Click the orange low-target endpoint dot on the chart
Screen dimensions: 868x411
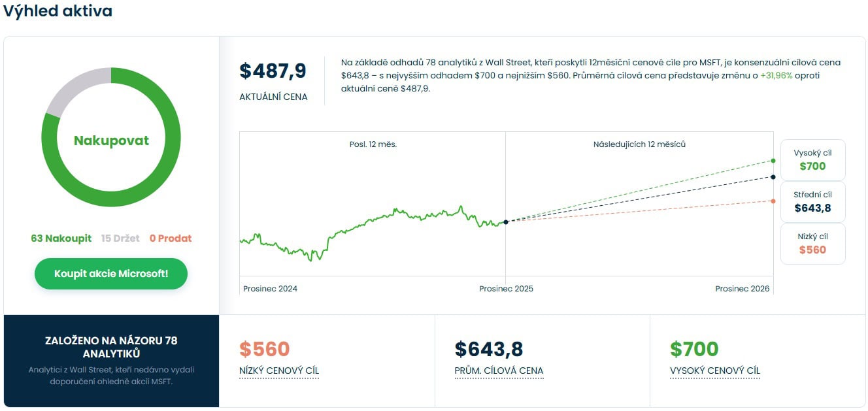click(x=773, y=201)
